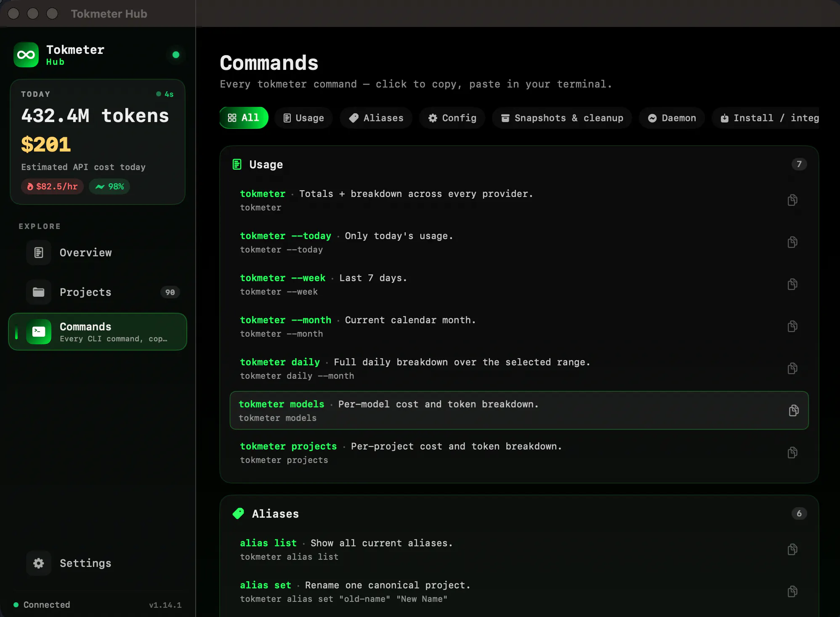The width and height of the screenshot is (840, 617).
Task: Click the 98% trend badge
Action: coord(109,186)
